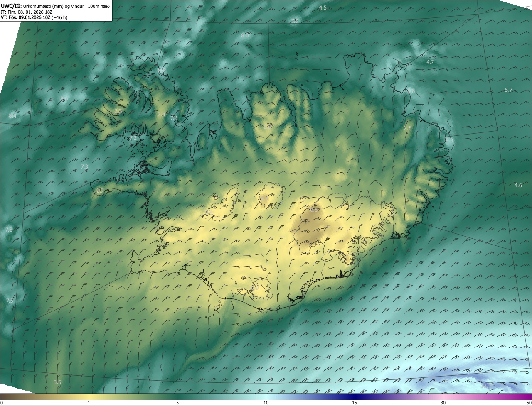Click the 4.5 value on the map
This screenshot has height=406, width=532.
point(323,8)
